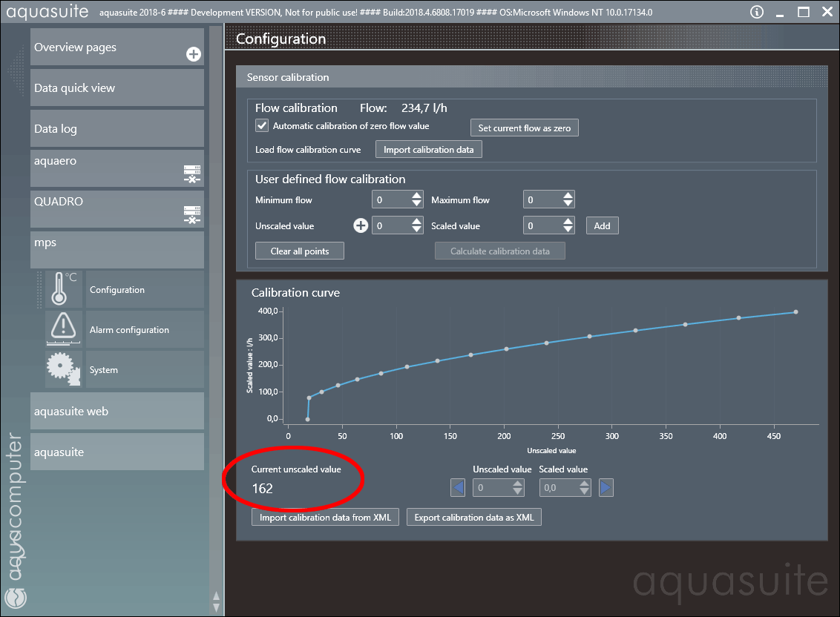Increase the Minimum flow value

click(x=416, y=196)
